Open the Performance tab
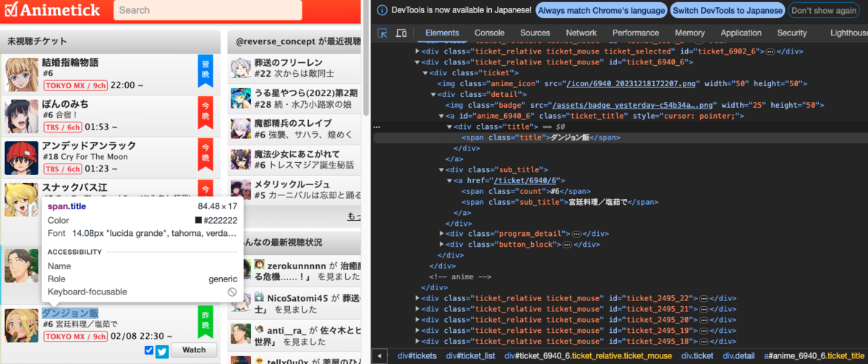Viewport: 868px width, 364px height. tap(636, 33)
